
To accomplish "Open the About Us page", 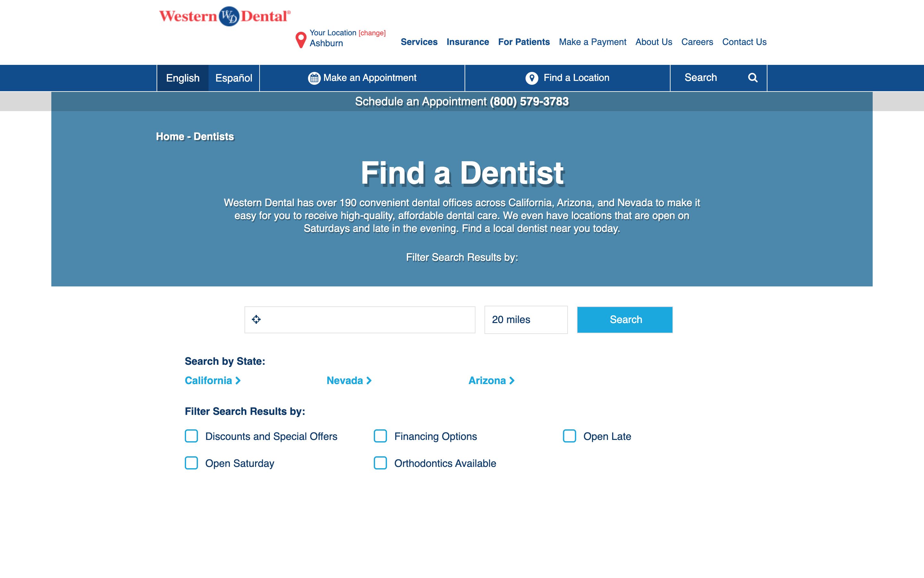I will tap(654, 42).
